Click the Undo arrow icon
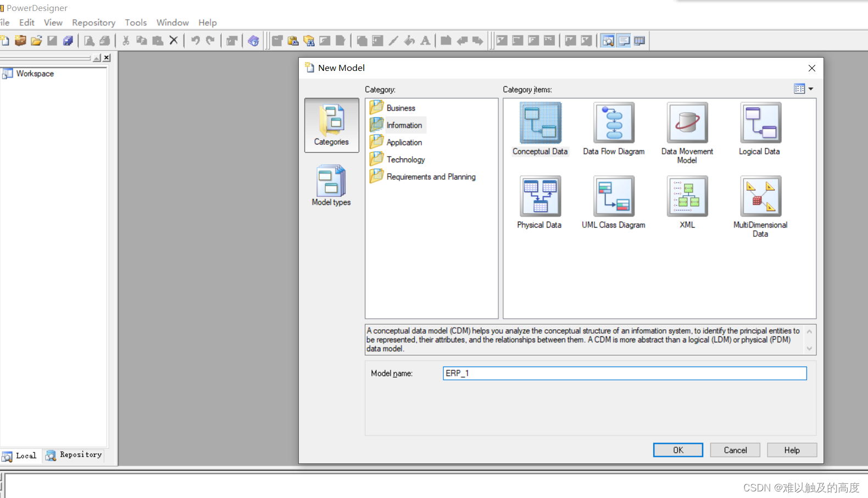Image resolution: width=868 pixels, height=498 pixels. (195, 41)
